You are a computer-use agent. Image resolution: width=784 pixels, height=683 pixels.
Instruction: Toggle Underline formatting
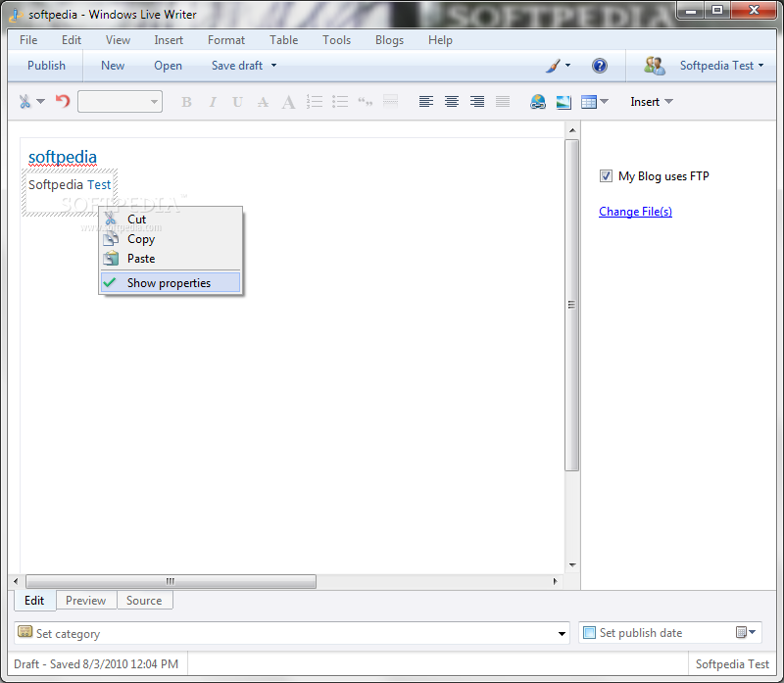click(237, 102)
